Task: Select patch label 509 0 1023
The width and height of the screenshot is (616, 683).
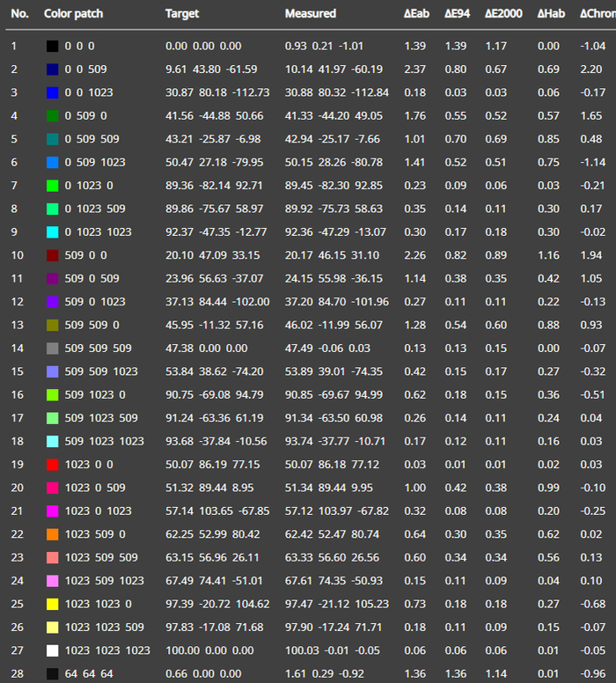Action: click(95, 302)
